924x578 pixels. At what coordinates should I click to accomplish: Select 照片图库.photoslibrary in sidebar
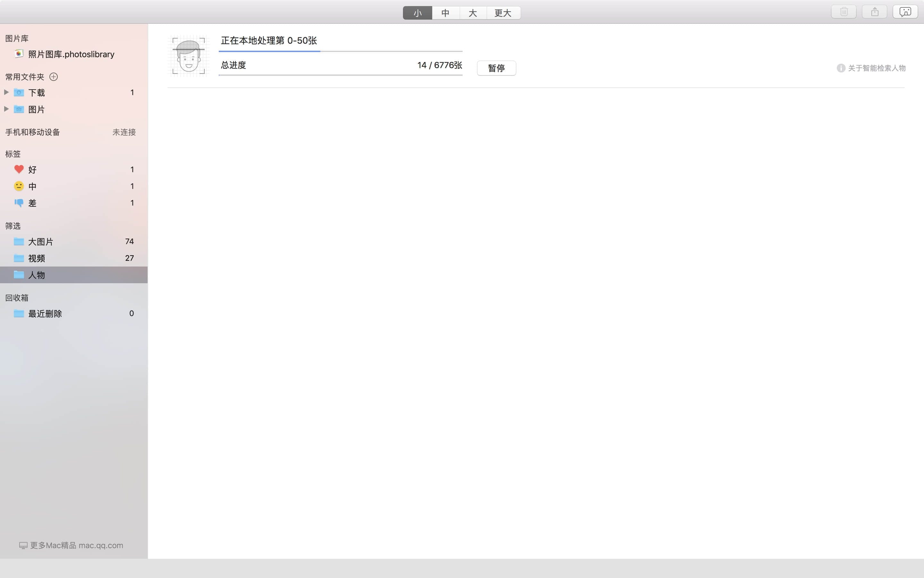(74, 54)
